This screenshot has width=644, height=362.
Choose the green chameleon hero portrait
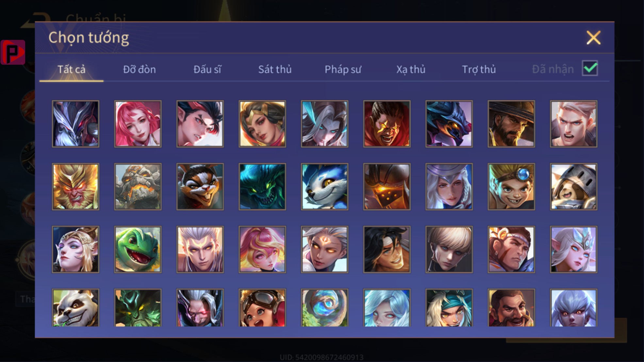[138, 249]
